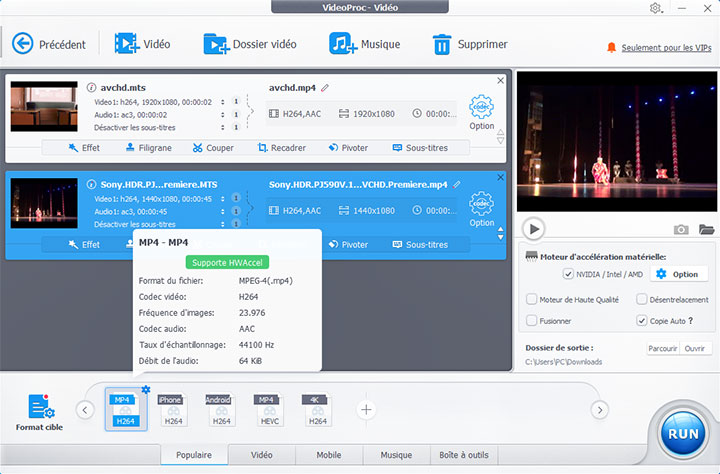Screen dimensions: 720x474
Task: Enable Désentrelacement checkbox
Action: click(641, 299)
